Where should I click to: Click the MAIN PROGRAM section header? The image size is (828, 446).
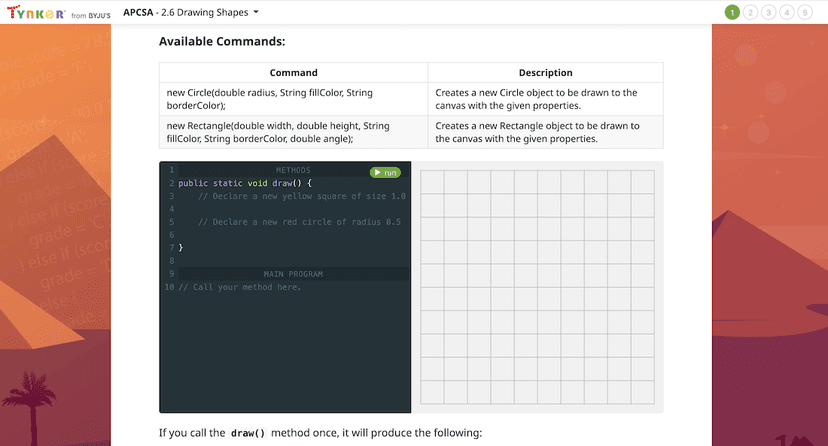(x=293, y=274)
